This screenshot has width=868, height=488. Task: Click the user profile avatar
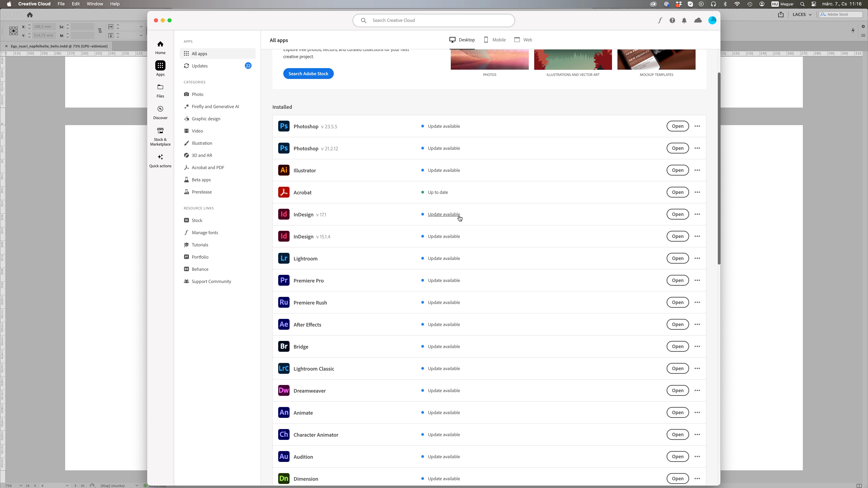coord(712,21)
